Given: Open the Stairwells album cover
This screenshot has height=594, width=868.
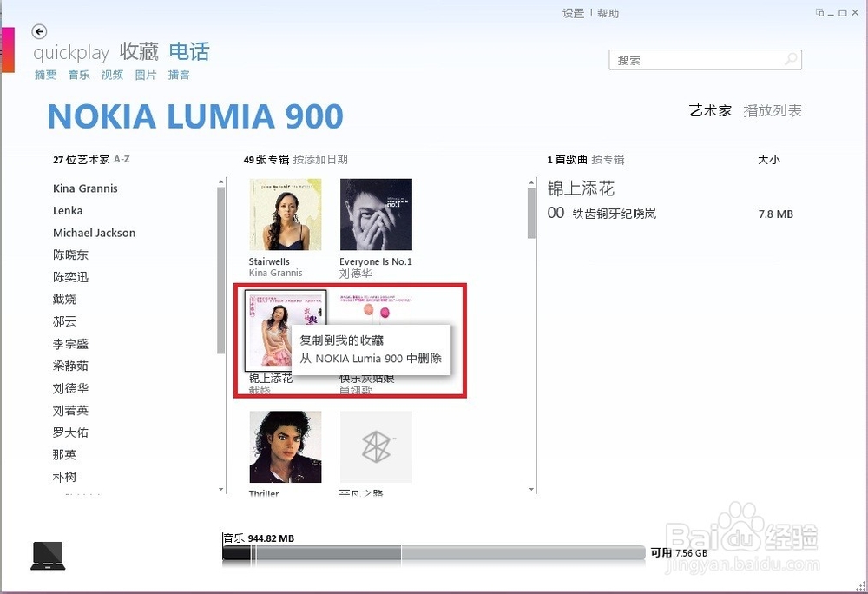Looking at the screenshot, I should 285,214.
